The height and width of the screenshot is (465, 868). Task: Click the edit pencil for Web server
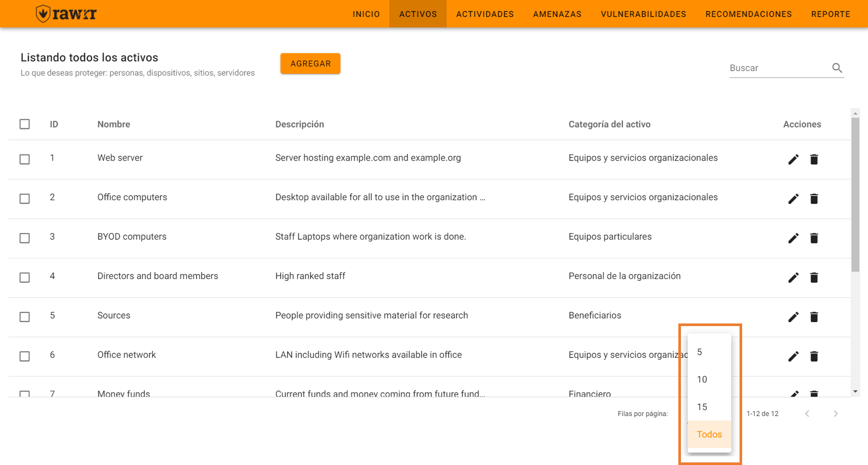pyautogui.click(x=793, y=159)
